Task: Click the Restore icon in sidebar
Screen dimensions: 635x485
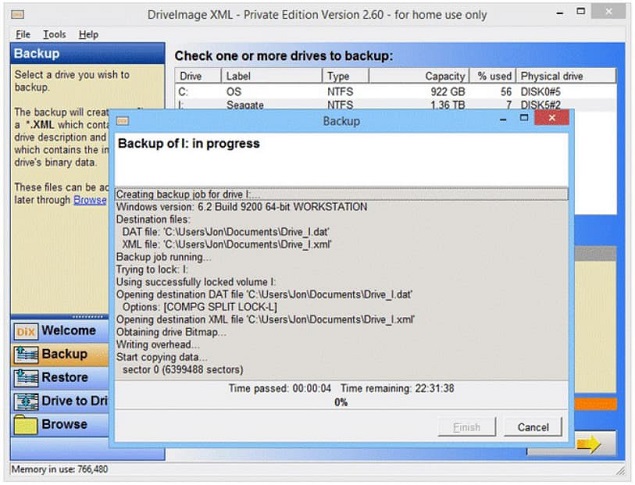Action: tap(26, 378)
